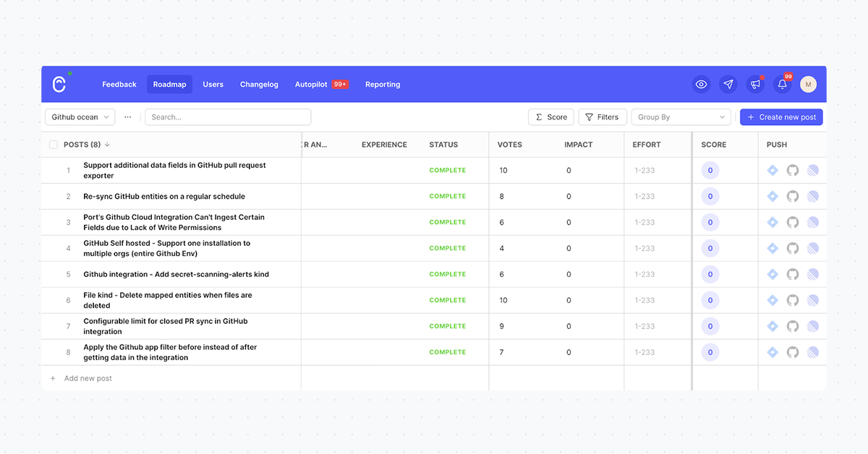Push "File kind - Delete mapped entities" post to Linear
This screenshot has width=868, height=454.
(813, 301)
